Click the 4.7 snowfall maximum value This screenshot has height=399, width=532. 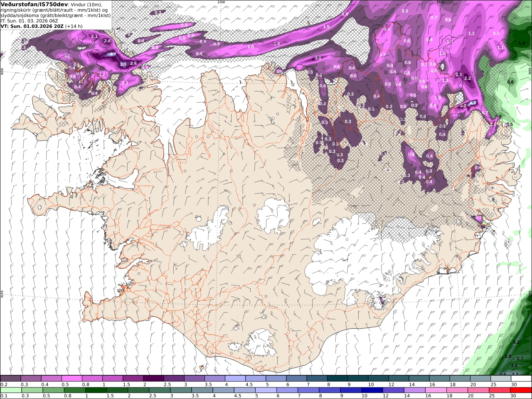click(x=113, y=54)
